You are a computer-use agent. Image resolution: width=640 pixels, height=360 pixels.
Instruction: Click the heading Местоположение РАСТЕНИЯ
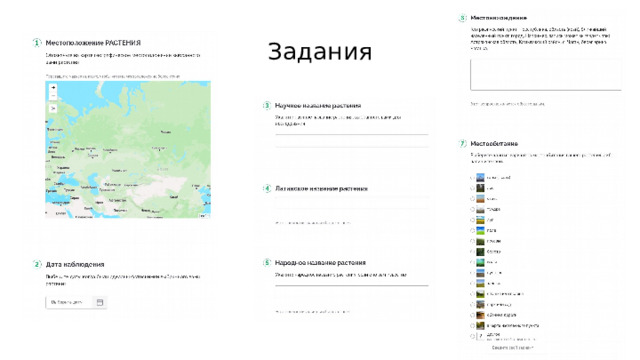coord(93,43)
